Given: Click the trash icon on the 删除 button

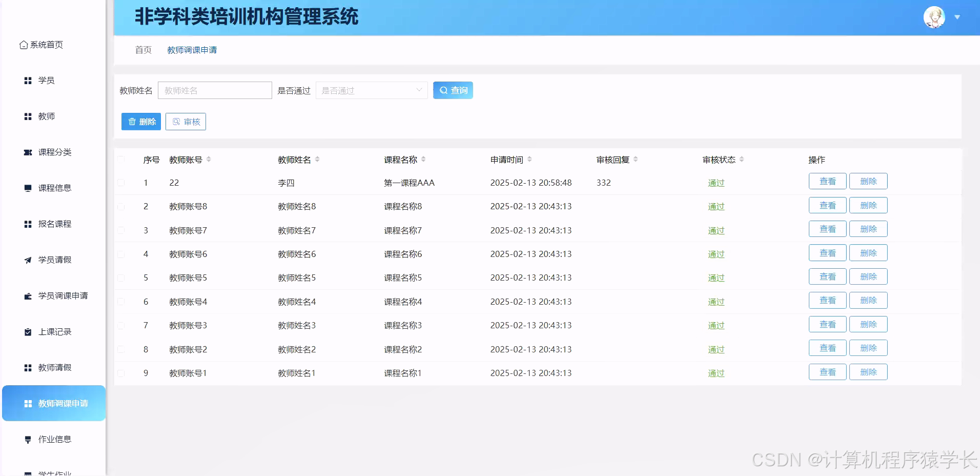Looking at the screenshot, I should (x=131, y=122).
